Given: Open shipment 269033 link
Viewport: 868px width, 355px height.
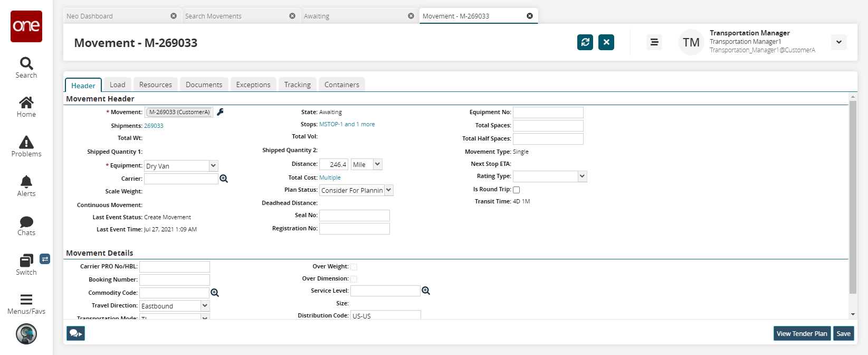Looking at the screenshot, I should tap(154, 126).
